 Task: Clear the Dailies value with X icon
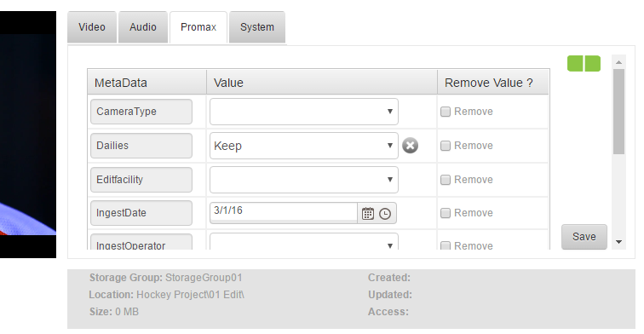pyautogui.click(x=410, y=146)
